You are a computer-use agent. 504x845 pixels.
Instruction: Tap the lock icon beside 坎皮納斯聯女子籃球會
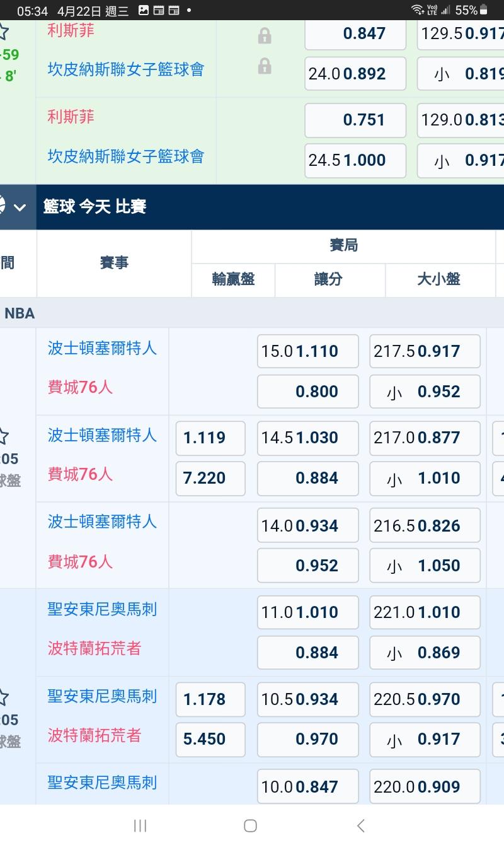265,66
